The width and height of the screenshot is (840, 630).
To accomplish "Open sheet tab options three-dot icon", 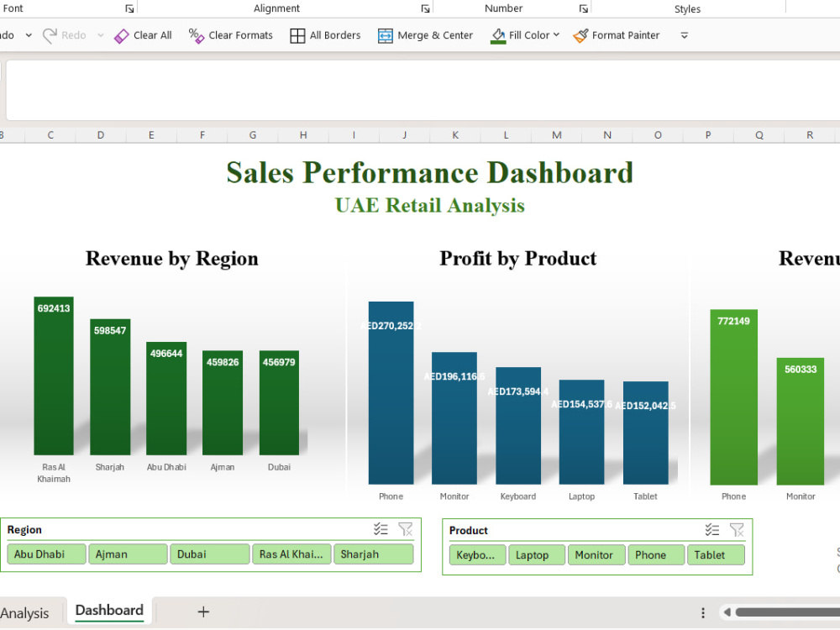I will pos(703,612).
